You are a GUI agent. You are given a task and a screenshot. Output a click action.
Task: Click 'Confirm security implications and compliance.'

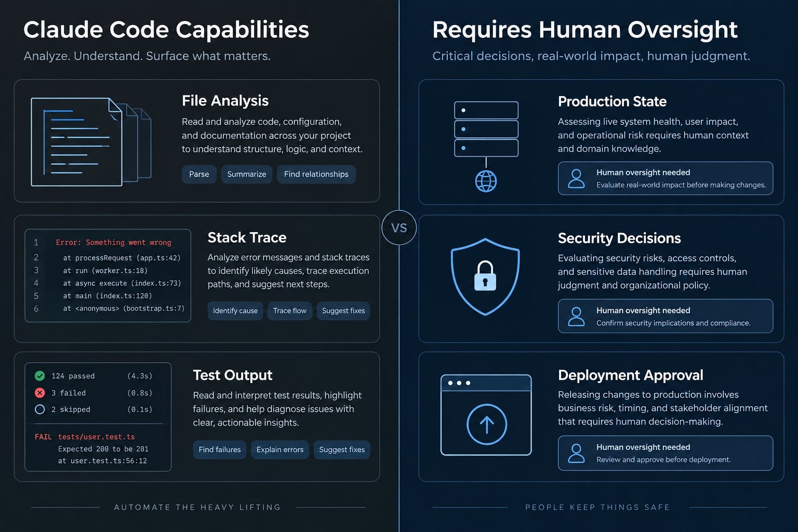[x=673, y=323]
